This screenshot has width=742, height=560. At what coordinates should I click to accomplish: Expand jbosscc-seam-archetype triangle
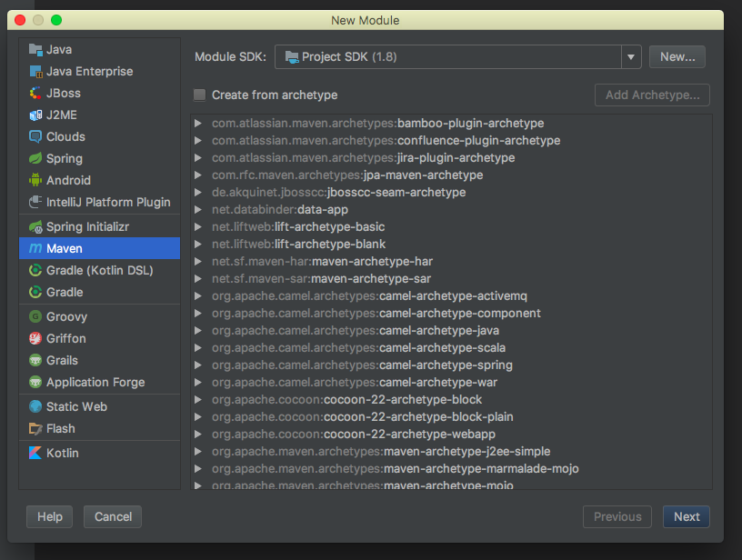click(x=198, y=193)
